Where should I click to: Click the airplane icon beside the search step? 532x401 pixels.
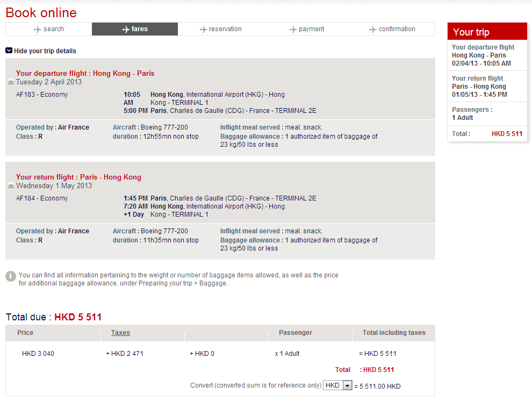coord(38,30)
